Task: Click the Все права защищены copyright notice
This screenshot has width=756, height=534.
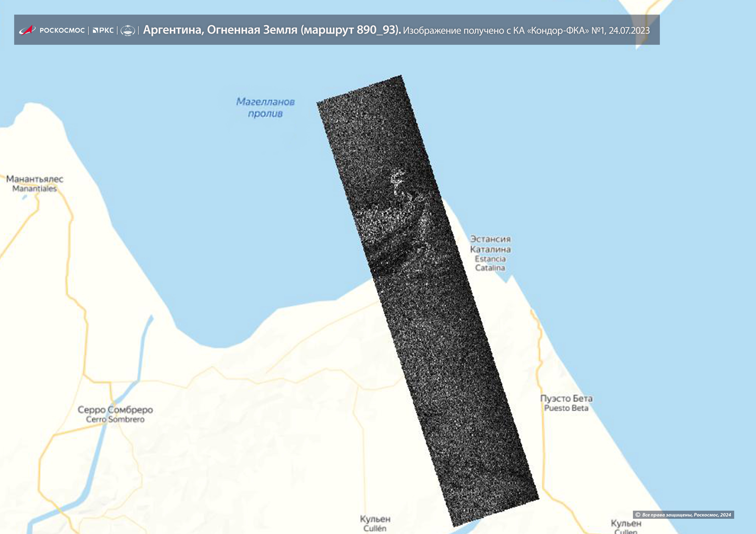Action: click(686, 515)
